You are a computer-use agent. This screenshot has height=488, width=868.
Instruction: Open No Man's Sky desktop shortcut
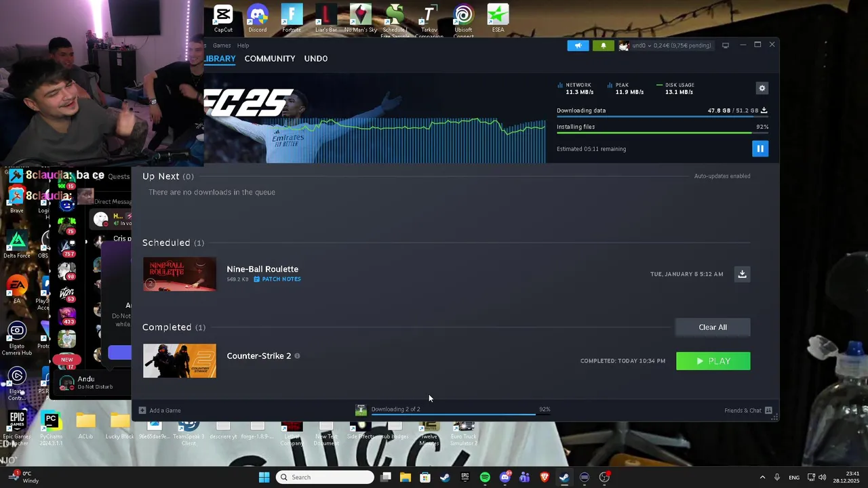[x=361, y=18]
